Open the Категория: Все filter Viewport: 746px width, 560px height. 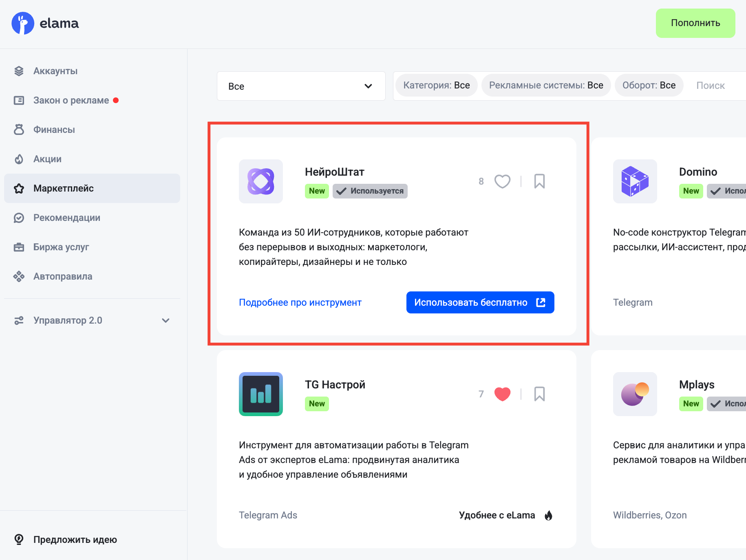tap(436, 86)
